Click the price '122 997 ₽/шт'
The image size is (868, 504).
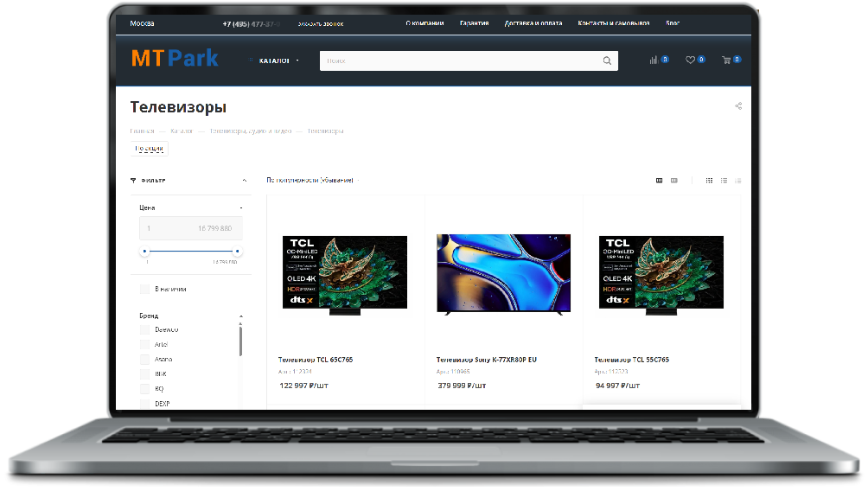tap(304, 386)
